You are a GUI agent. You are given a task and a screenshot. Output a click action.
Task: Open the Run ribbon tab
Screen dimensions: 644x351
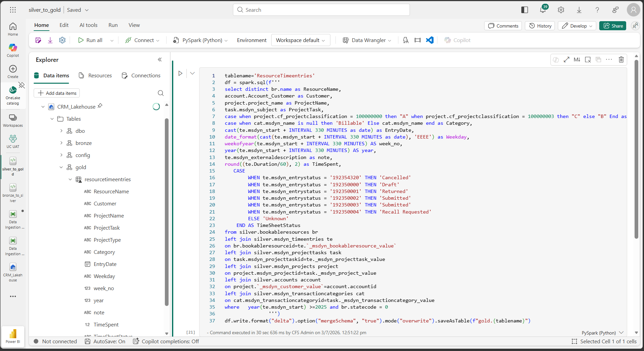point(113,25)
